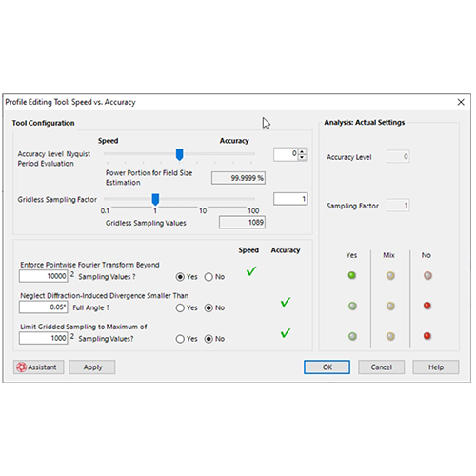Select Yes for Neglect Diffraction-Induced Divergence
Viewport: 476px width, 476px height.
[x=180, y=307]
